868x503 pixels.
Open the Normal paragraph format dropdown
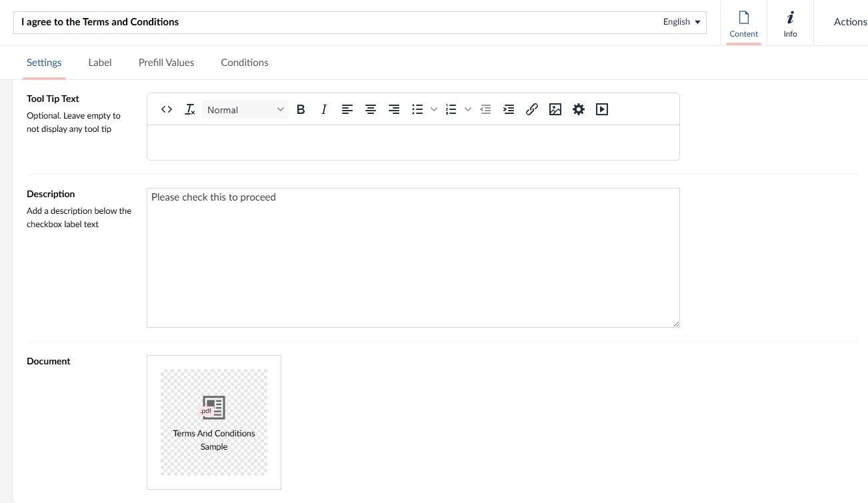[245, 109]
